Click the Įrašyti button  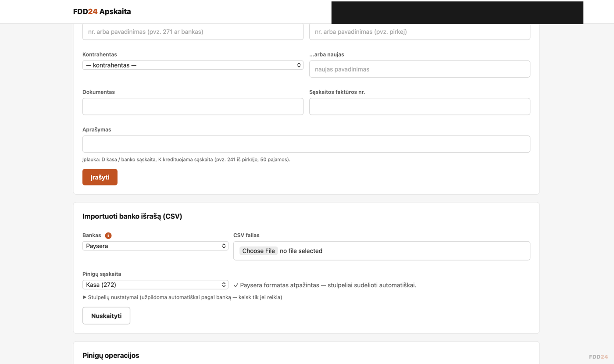click(x=100, y=177)
